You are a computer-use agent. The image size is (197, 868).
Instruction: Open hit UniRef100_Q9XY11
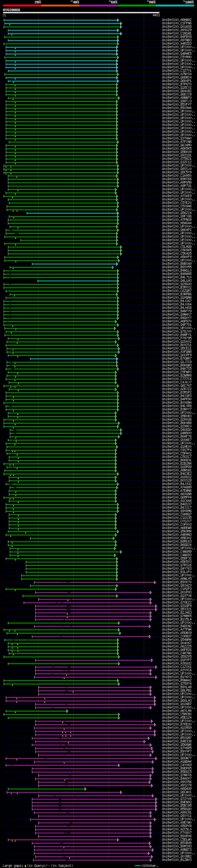click(x=176, y=816)
